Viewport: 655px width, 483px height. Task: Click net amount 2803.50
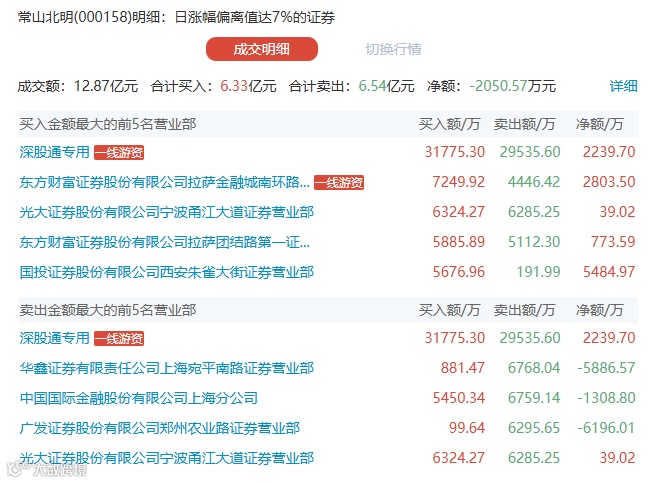(609, 182)
